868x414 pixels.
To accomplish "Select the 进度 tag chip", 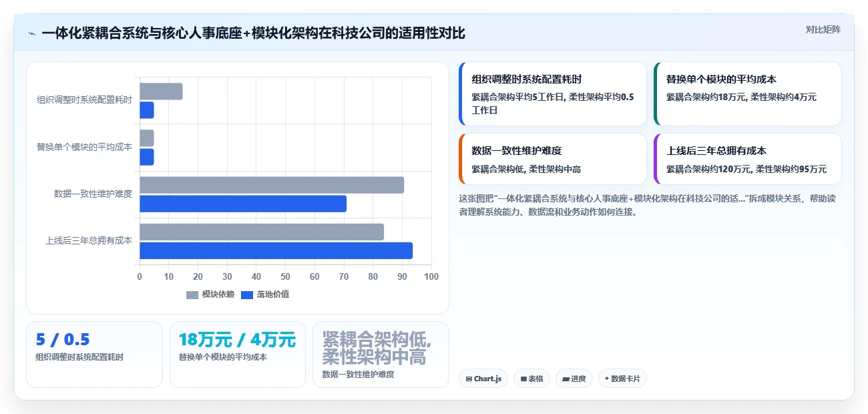I will (x=574, y=379).
